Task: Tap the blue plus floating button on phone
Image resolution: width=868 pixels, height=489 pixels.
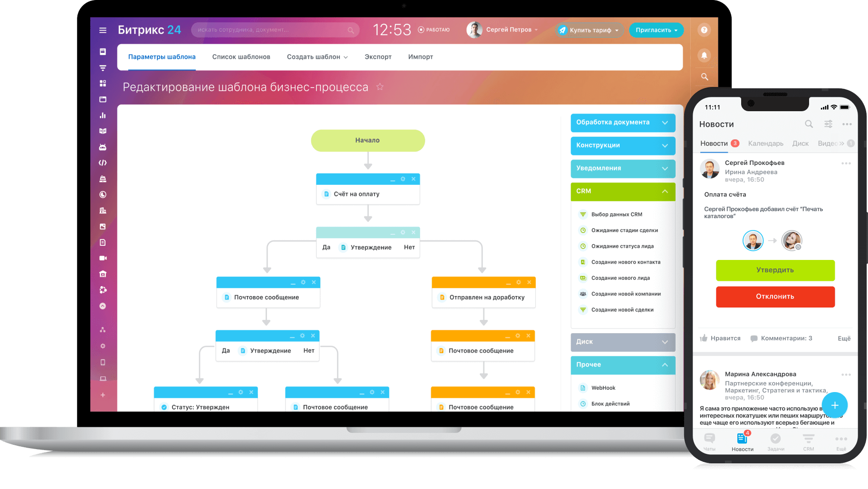Action: 835,405
